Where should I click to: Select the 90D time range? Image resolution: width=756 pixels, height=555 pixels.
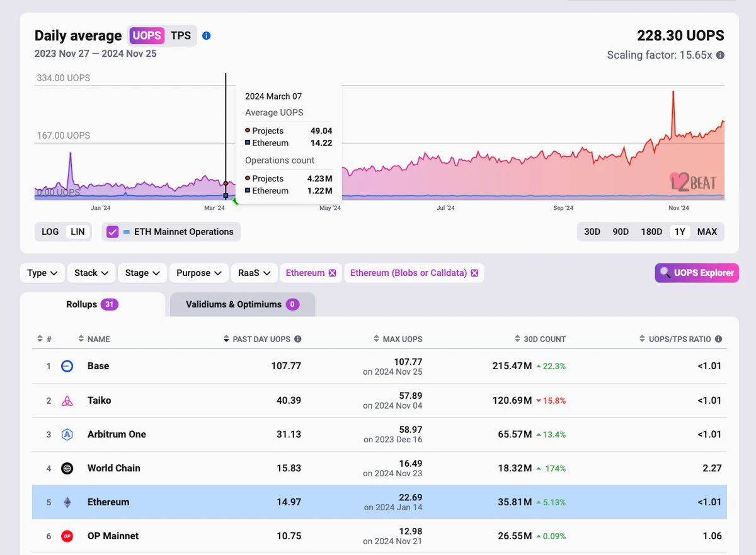point(621,232)
